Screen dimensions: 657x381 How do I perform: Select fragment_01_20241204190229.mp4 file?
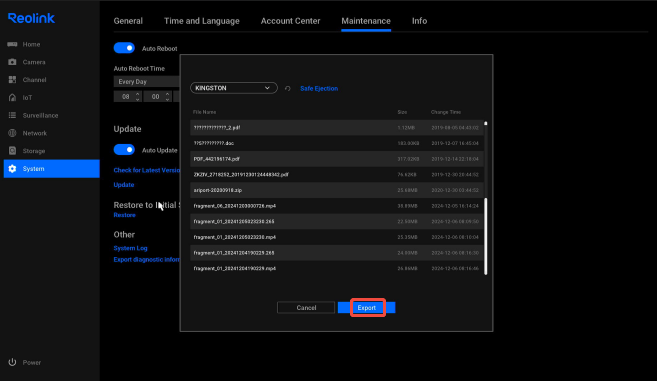click(x=336, y=268)
